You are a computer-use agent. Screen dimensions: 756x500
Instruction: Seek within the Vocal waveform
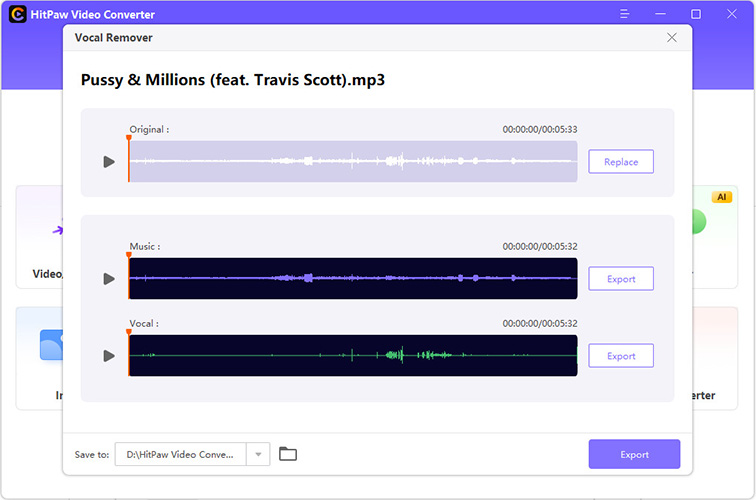click(353, 356)
